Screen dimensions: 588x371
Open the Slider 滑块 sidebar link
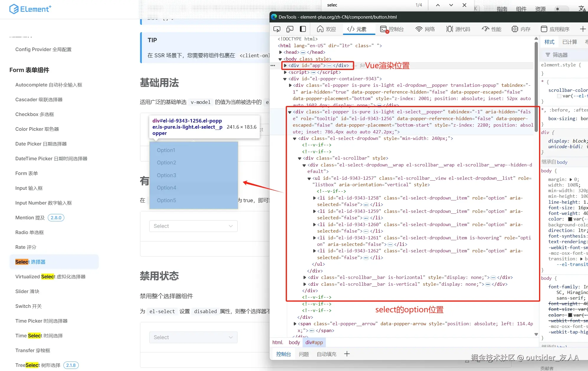[27, 291]
